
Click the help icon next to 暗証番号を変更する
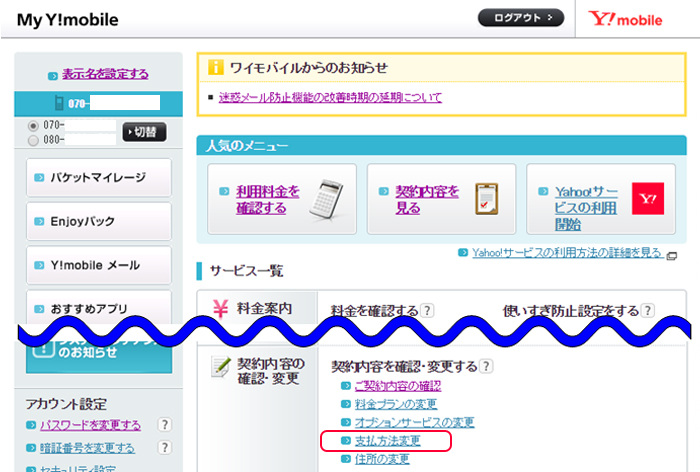(165, 447)
